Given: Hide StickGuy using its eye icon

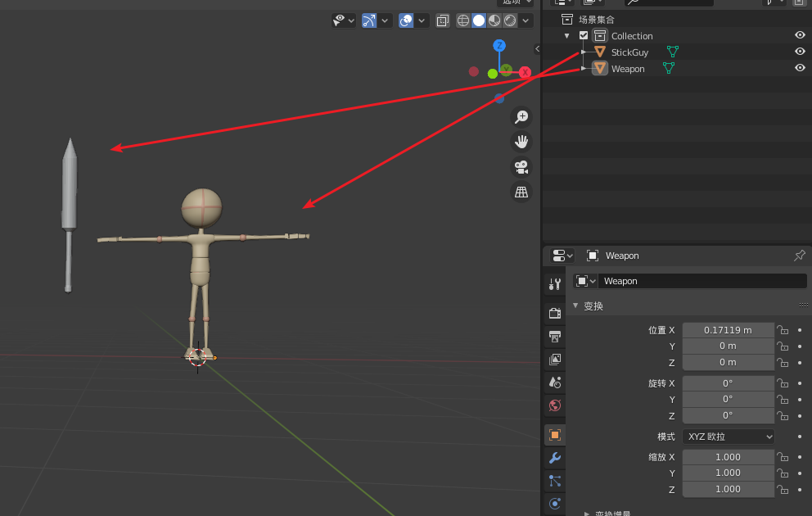Looking at the screenshot, I should [800, 52].
